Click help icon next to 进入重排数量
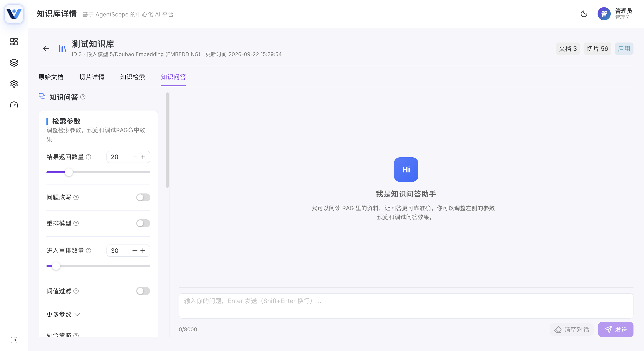This screenshot has width=644, height=351. click(x=88, y=250)
